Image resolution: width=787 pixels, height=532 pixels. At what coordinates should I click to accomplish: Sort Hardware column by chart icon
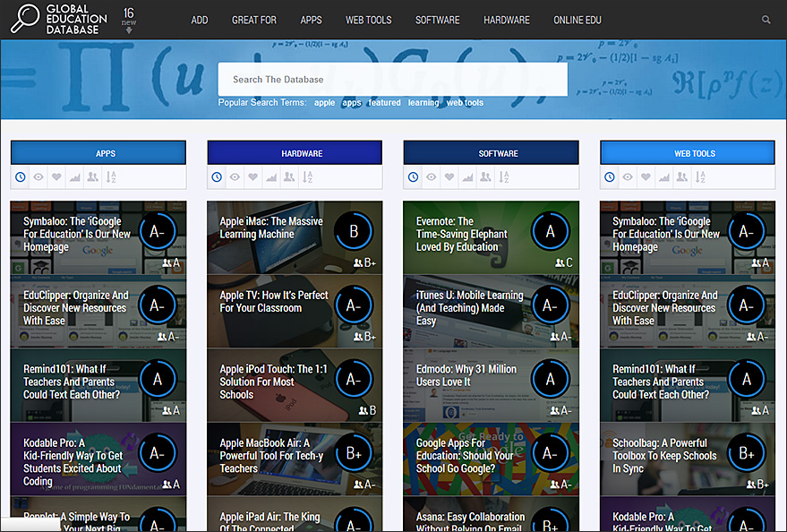[271, 177]
